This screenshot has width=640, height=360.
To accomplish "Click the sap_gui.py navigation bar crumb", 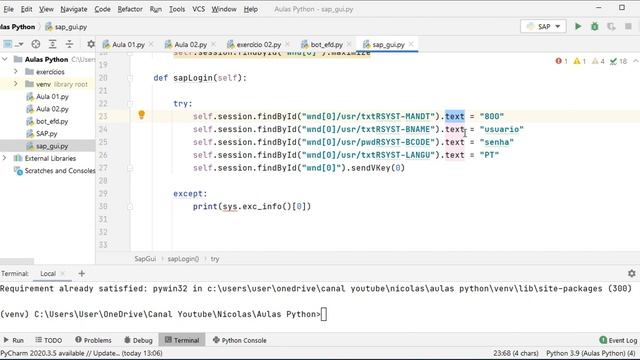I will pyautogui.click(x=66, y=27).
